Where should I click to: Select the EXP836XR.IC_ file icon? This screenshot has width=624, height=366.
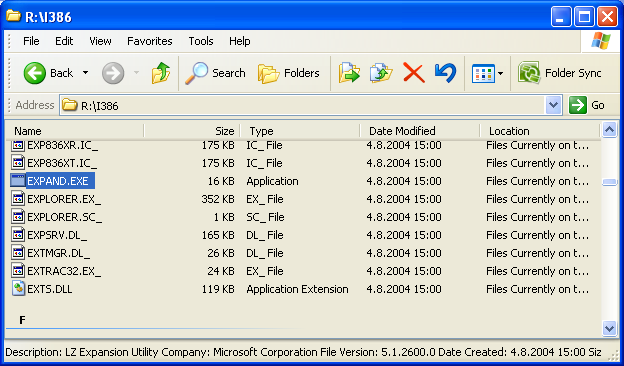[x=18, y=145]
